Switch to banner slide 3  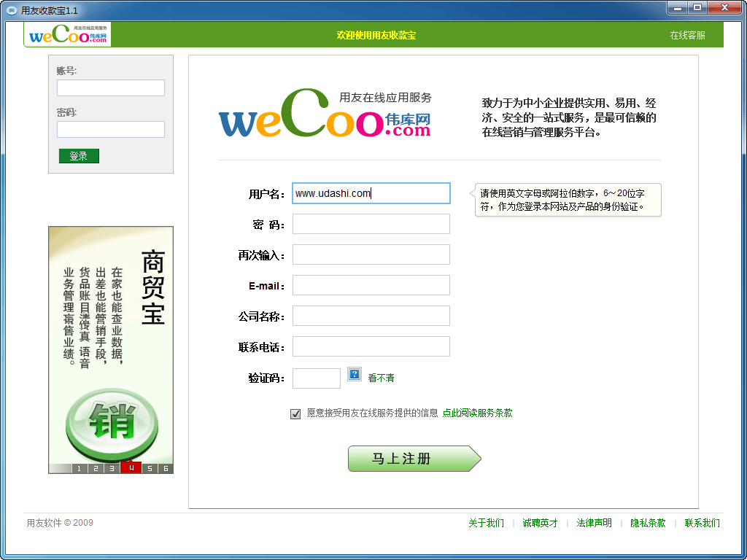tap(112, 468)
